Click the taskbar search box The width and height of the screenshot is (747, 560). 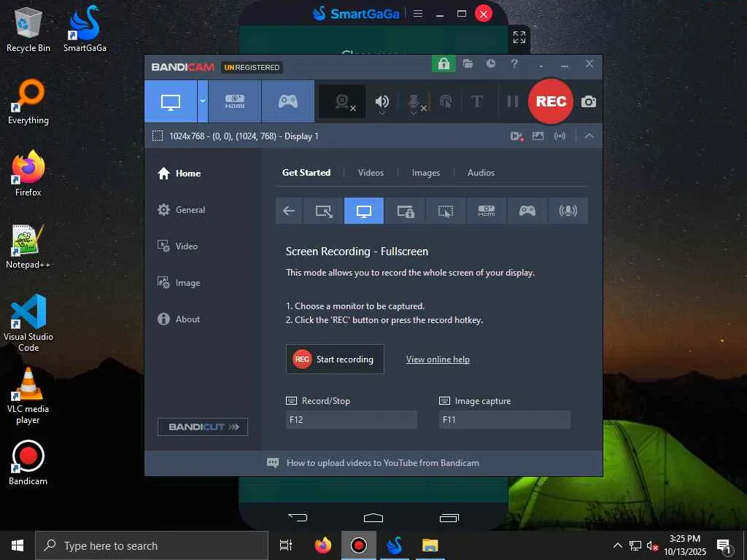[x=152, y=545]
